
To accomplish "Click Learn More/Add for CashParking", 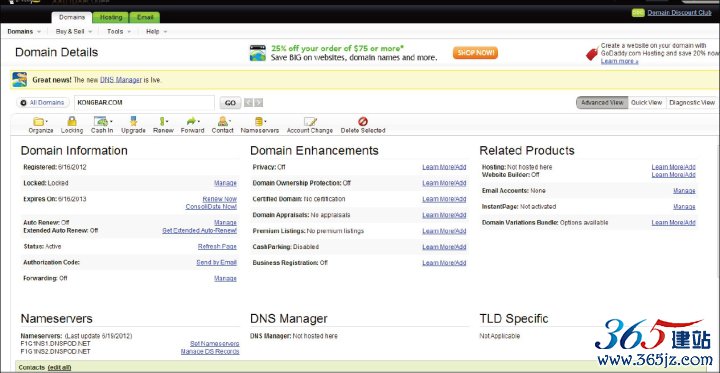I will click(444, 247).
